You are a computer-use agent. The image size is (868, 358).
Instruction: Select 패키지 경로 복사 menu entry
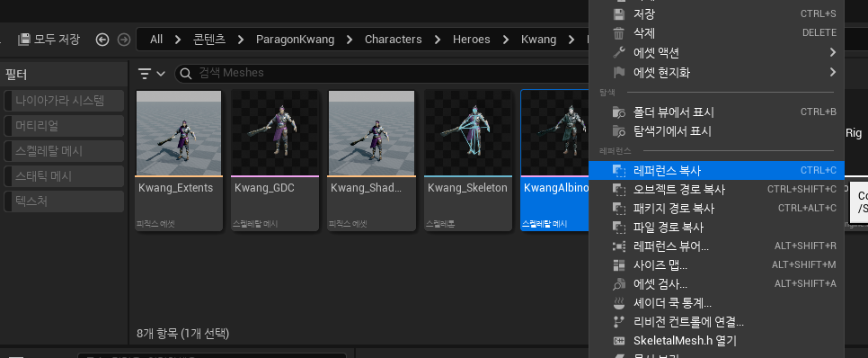pos(716,209)
